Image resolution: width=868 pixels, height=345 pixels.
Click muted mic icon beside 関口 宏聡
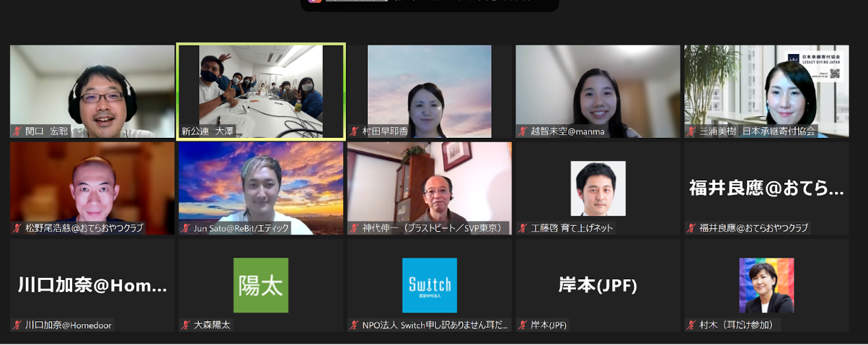[x=17, y=131]
